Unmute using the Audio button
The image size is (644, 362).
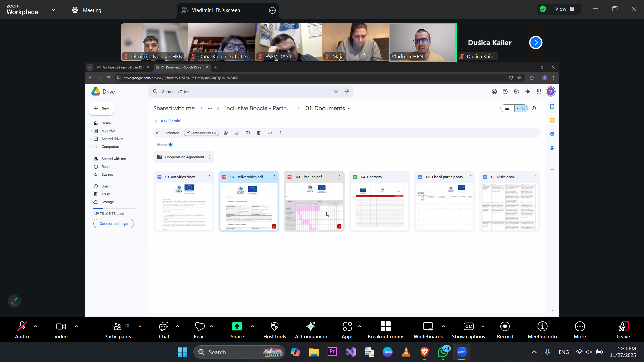point(22,327)
